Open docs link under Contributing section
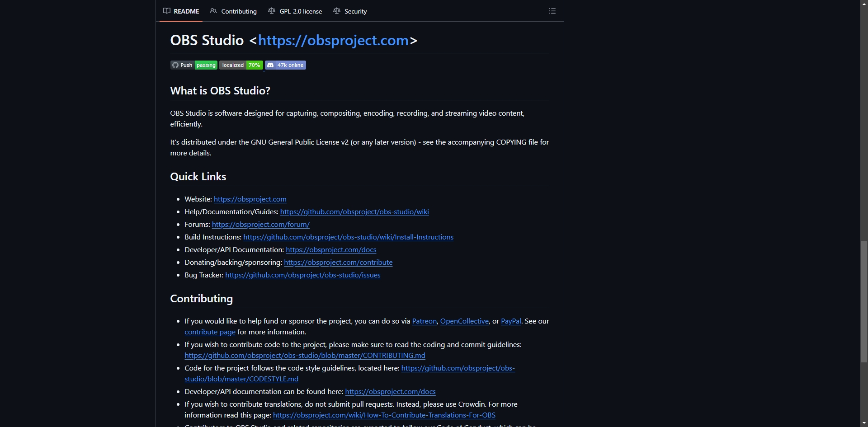Viewport: 868px width, 427px height. tap(390, 392)
